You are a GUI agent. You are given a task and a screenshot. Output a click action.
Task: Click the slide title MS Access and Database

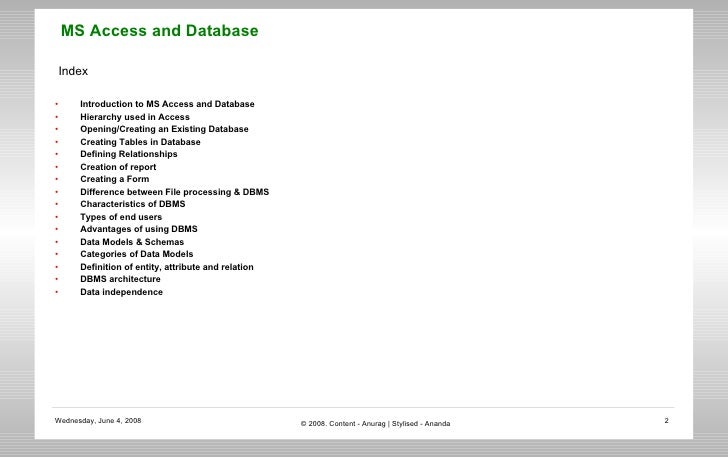160,31
